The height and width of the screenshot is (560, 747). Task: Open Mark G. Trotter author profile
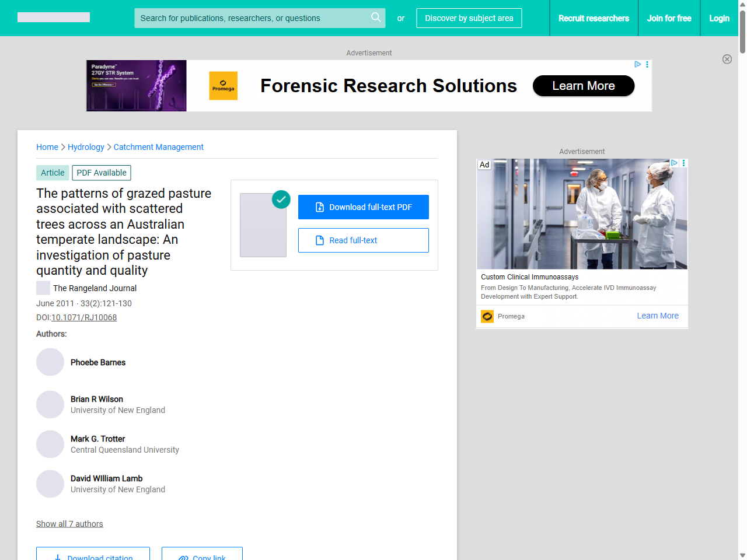pos(98,439)
